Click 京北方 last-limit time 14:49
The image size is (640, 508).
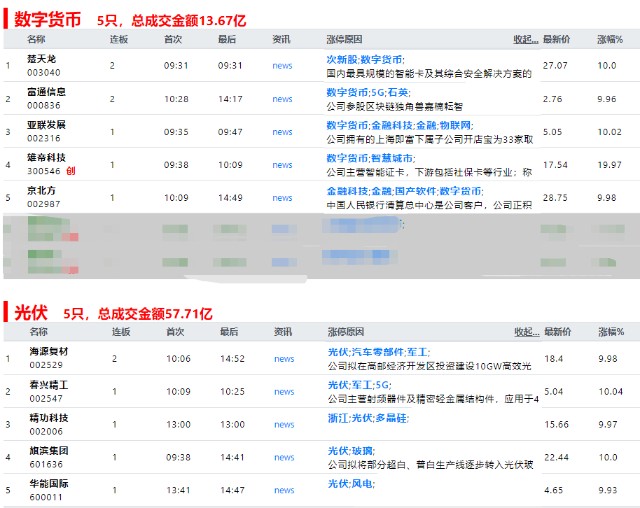click(230, 198)
